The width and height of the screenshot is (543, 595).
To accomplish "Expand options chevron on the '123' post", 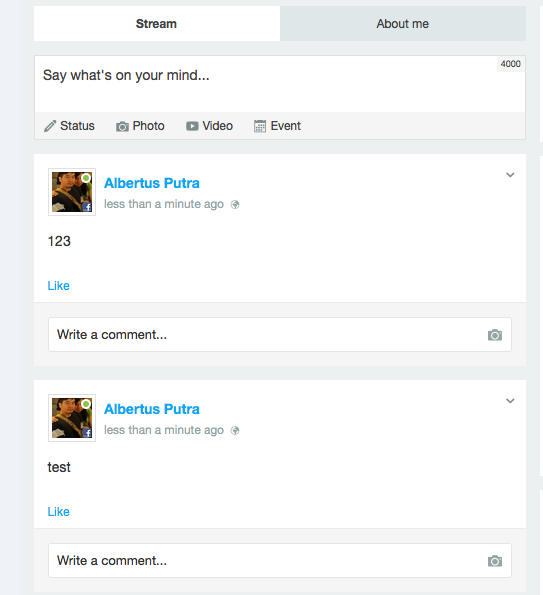I will pos(510,175).
